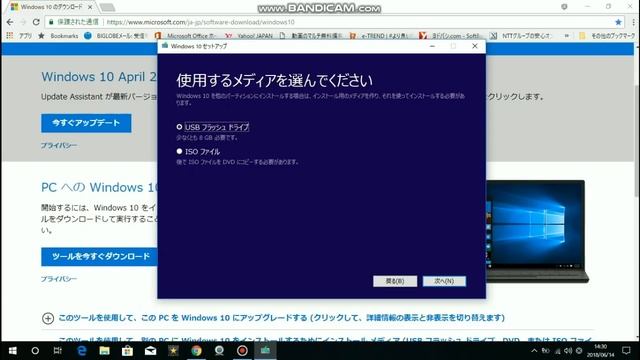Go forward in Chrome browser
Image resolution: width=640 pixels, height=360 pixels.
point(23,22)
